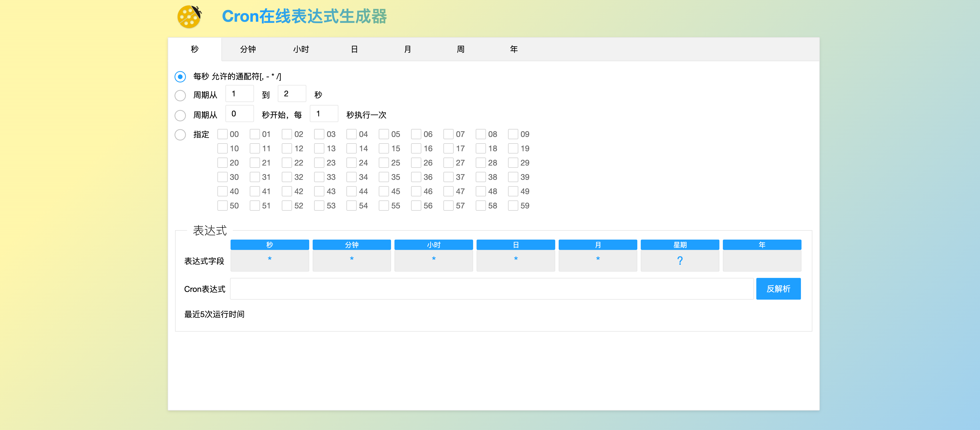Check the 09 second checkbox
The height and width of the screenshot is (430, 980).
(513, 134)
